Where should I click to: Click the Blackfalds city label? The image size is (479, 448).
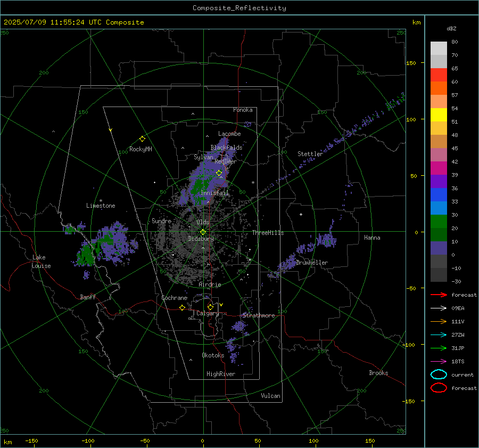click(226, 148)
